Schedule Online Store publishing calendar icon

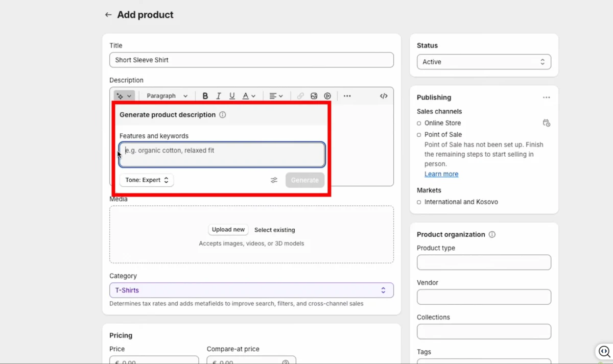pos(547,123)
